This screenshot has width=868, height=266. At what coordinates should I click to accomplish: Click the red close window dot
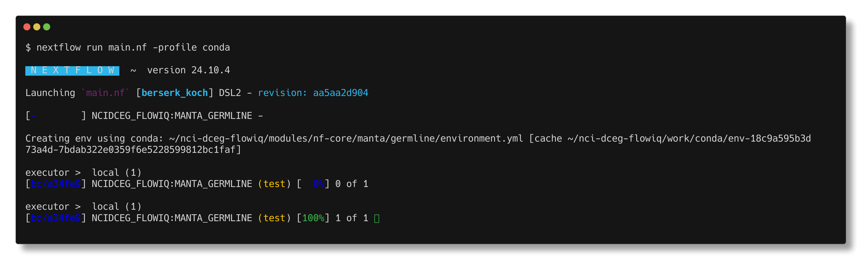pyautogui.click(x=27, y=27)
